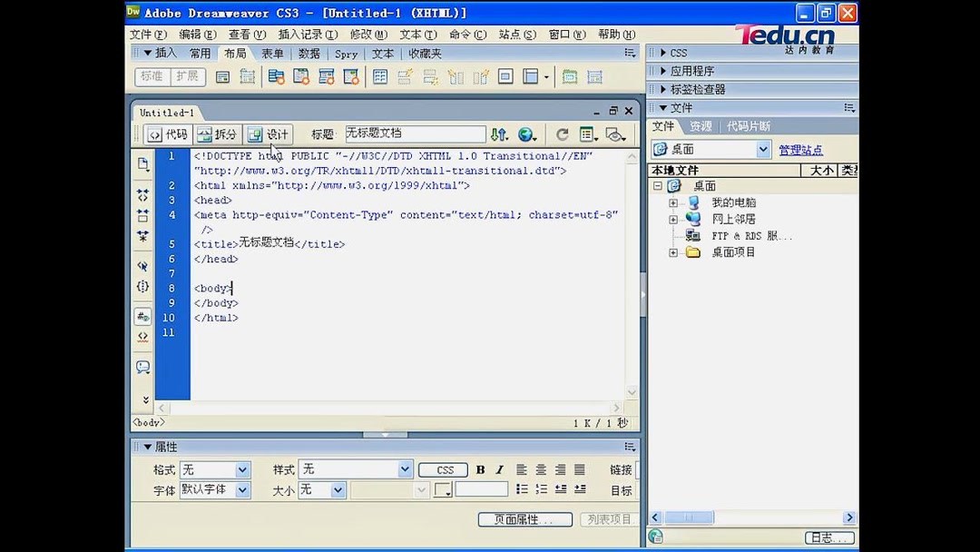Toggle Bold formatting in the Properties panel
This screenshot has width=980, height=552.
point(480,469)
